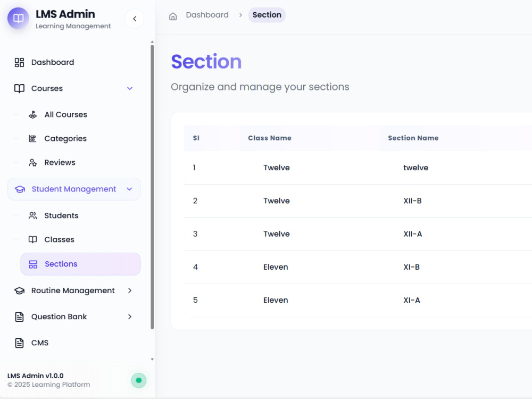Click the LMS Admin book logo

tap(18, 18)
